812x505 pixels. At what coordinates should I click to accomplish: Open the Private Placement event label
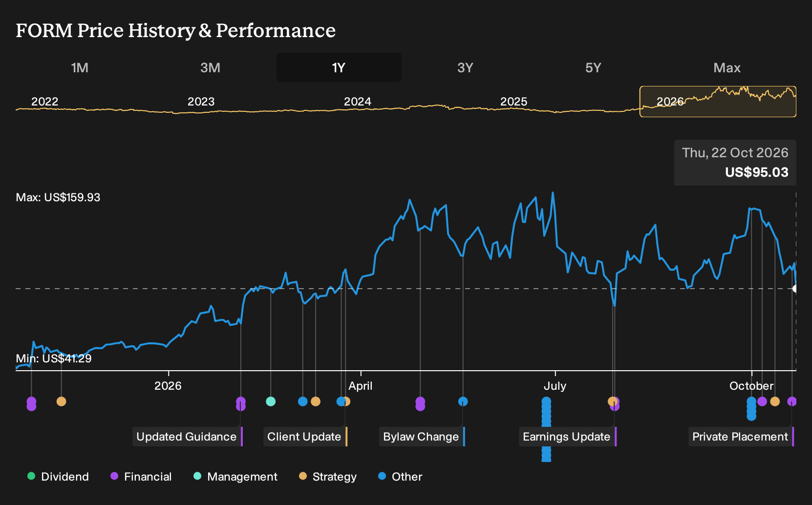tap(741, 437)
